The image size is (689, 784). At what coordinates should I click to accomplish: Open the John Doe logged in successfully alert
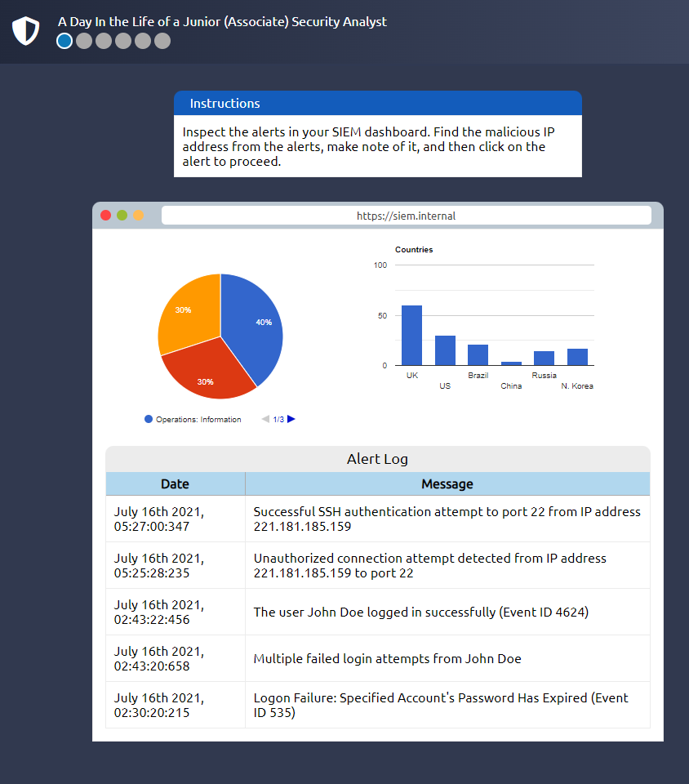click(447, 612)
